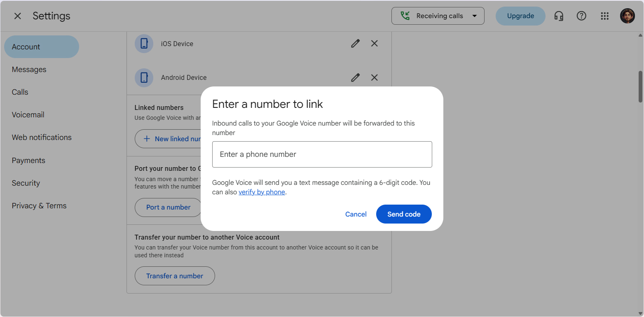Remove the Android Device entry
The height and width of the screenshot is (317, 644).
(374, 77)
